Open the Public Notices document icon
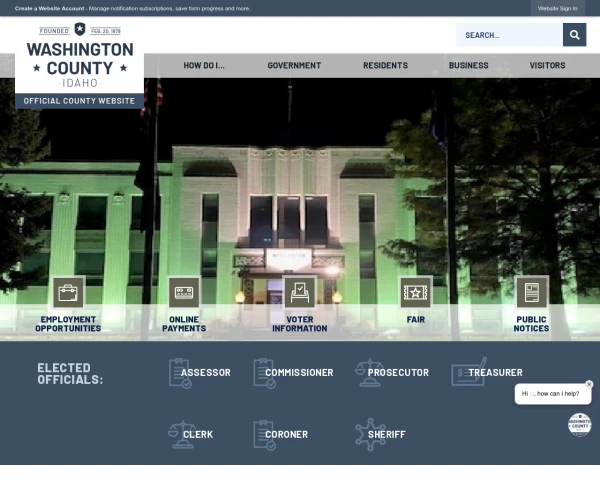600x480 pixels. point(532,293)
